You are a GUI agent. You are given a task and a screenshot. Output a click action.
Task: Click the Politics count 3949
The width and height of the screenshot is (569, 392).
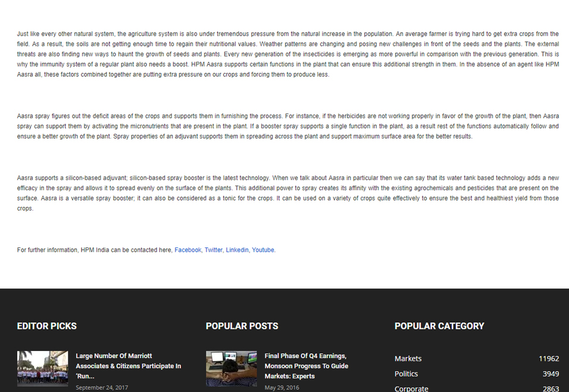pos(551,374)
